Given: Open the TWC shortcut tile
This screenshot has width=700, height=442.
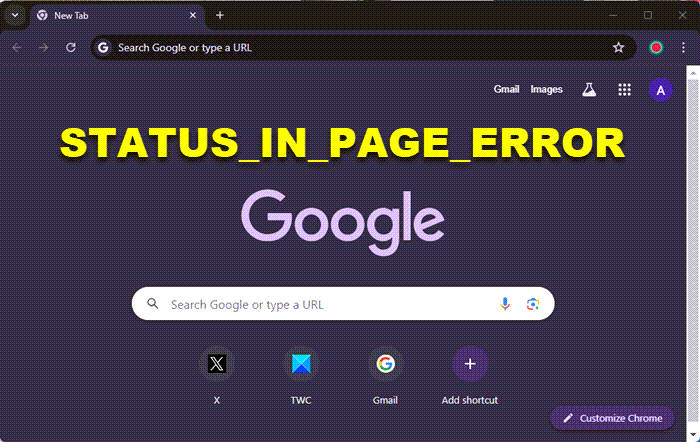Looking at the screenshot, I should click(301, 376).
